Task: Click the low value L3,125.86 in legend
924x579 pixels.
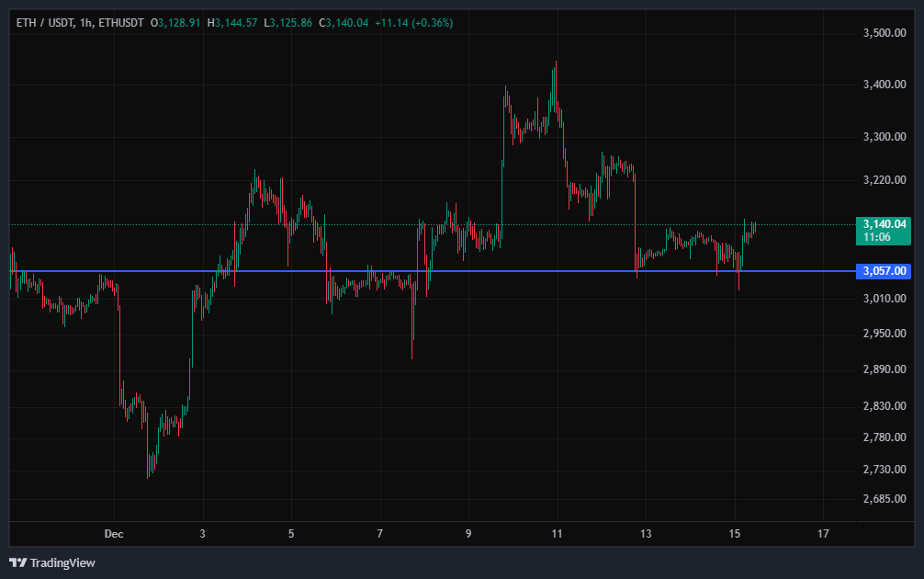Action: pos(287,16)
